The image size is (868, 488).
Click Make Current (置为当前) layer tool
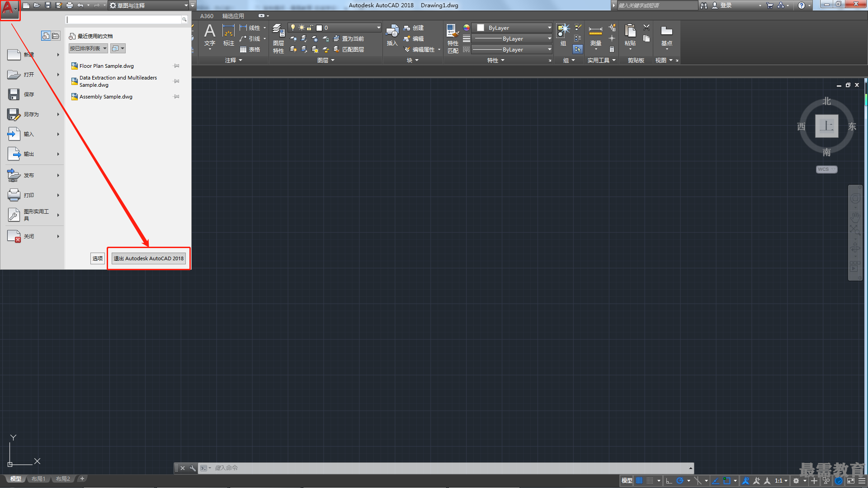pos(349,39)
